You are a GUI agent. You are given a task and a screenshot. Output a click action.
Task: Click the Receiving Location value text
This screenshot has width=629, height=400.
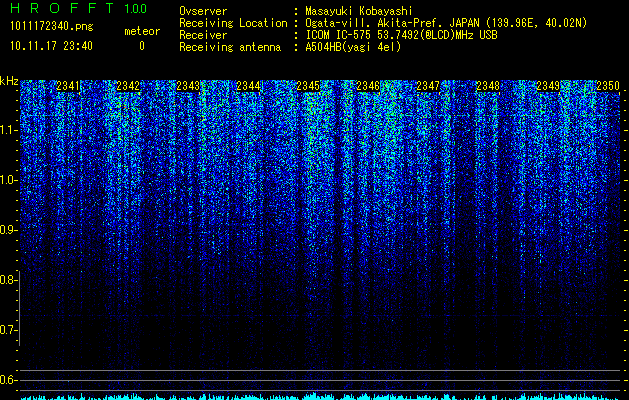point(446,23)
